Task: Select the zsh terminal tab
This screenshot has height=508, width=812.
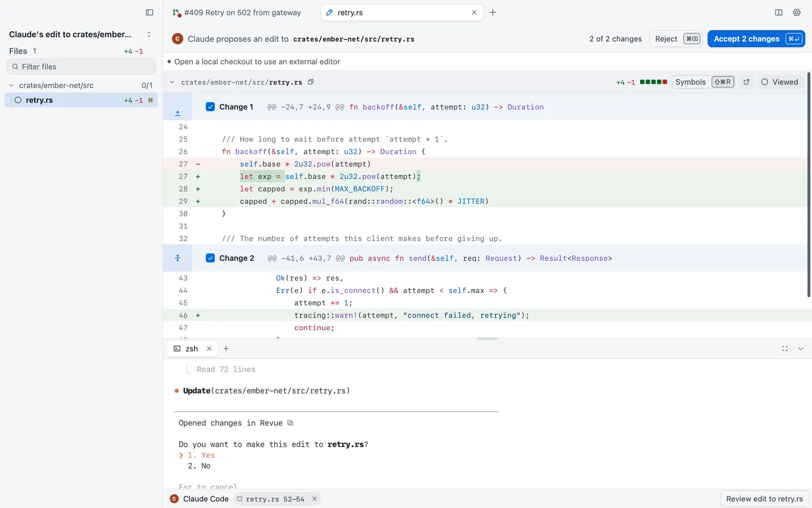Action: click(x=192, y=349)
